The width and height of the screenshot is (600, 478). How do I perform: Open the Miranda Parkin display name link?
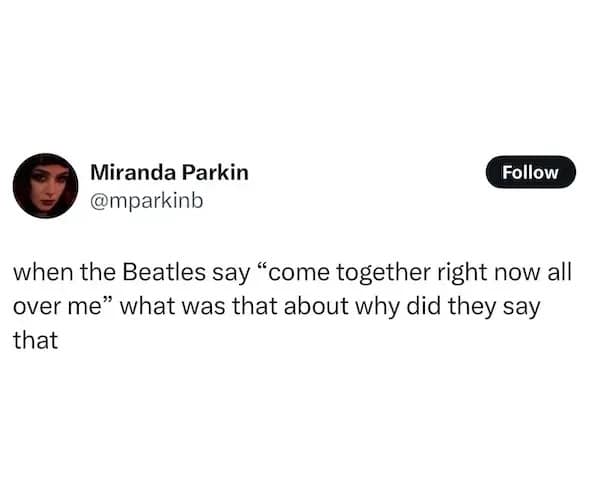pyautogui.click(x=169, y=172)
